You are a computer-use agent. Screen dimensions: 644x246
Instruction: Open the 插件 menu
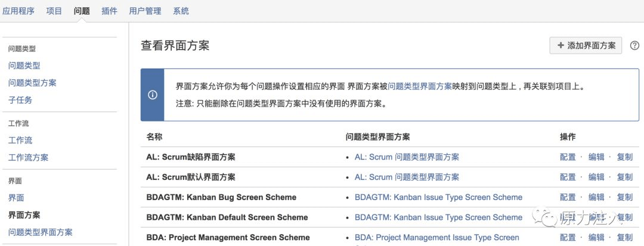pyautogui.click(x=109, y=11)
